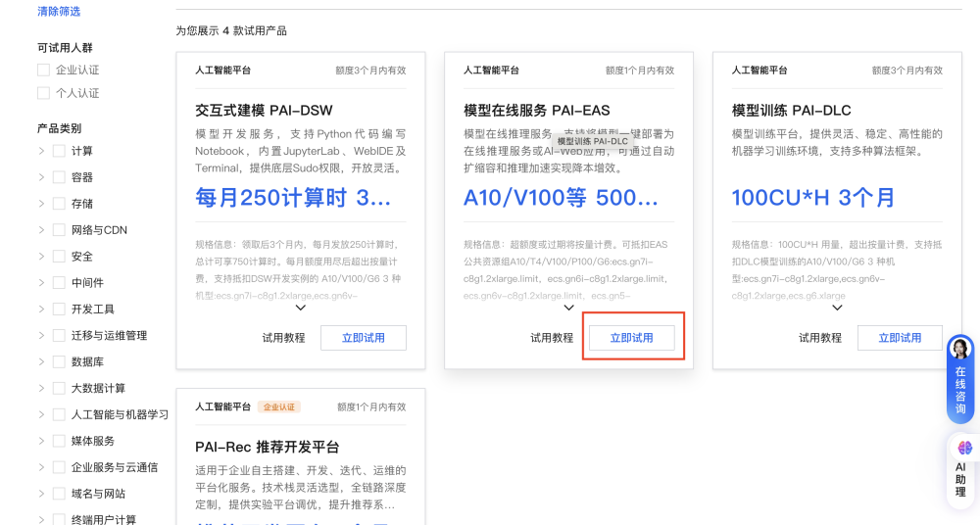Screen dimensions: 980x525
Task: Open the 模型训练 PAI-DLC card title
Action: click(791, 111)
